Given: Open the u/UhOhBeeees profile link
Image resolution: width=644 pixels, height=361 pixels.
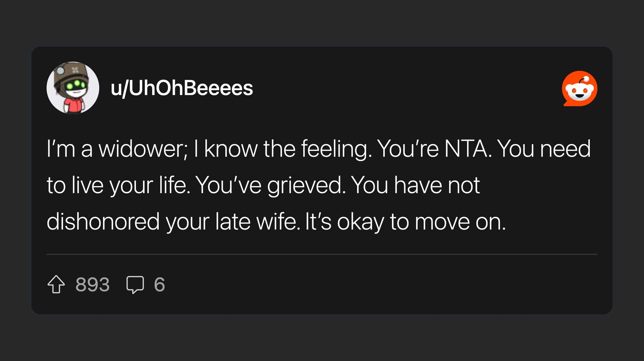Looking at the screenshot, I should [182, 88].
